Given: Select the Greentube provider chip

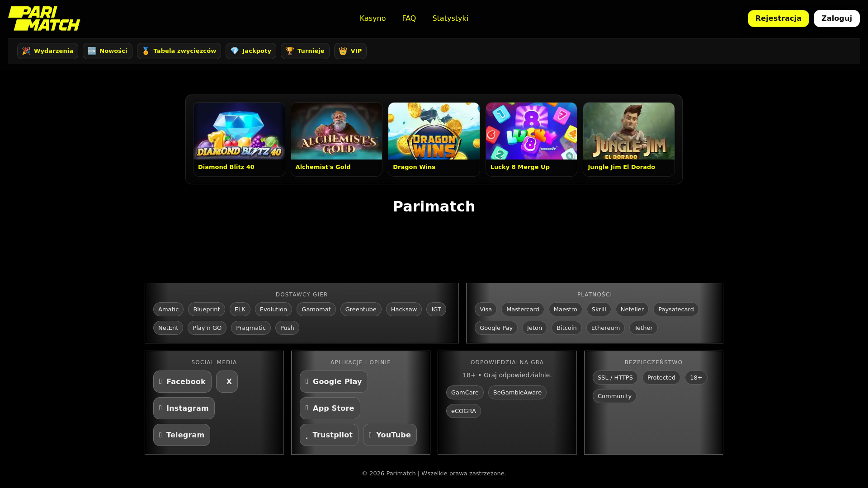Looking at the screenshot, I should pyautogui.click(x=361, y=310).
